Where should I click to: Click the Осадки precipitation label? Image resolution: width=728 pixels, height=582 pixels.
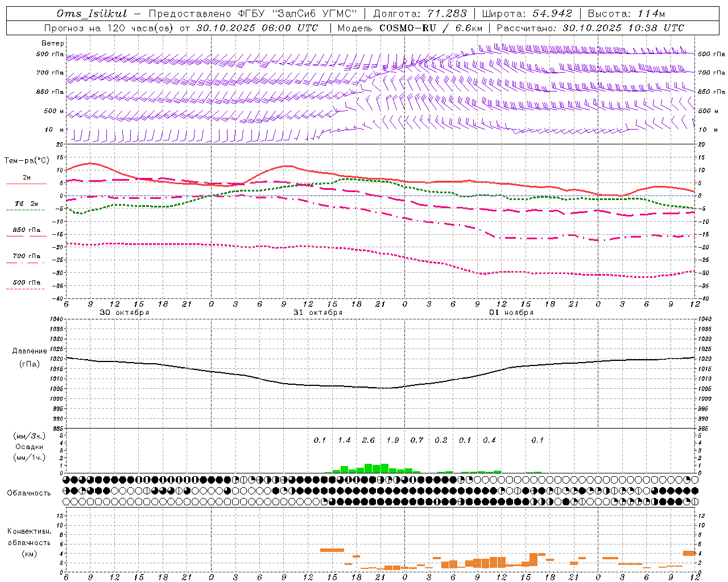30,447
